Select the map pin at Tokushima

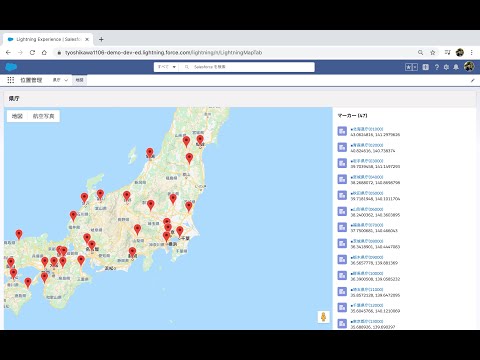(28, 283)
